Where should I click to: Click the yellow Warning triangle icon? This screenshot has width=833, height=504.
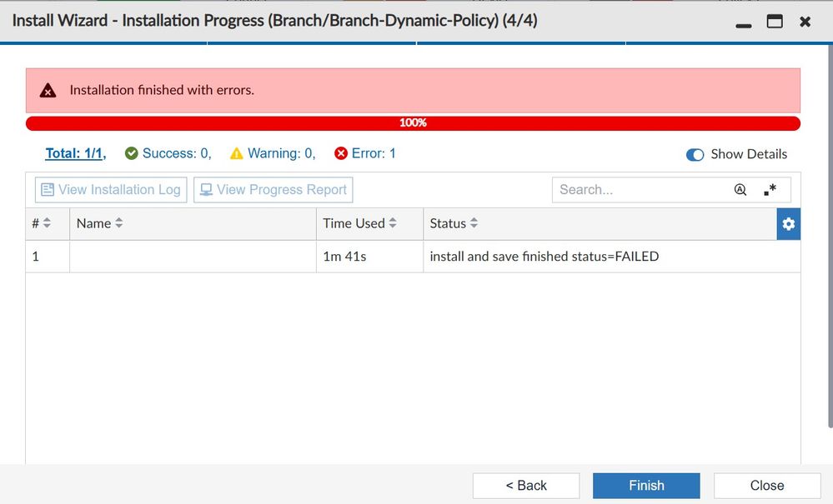coord(237,153)
